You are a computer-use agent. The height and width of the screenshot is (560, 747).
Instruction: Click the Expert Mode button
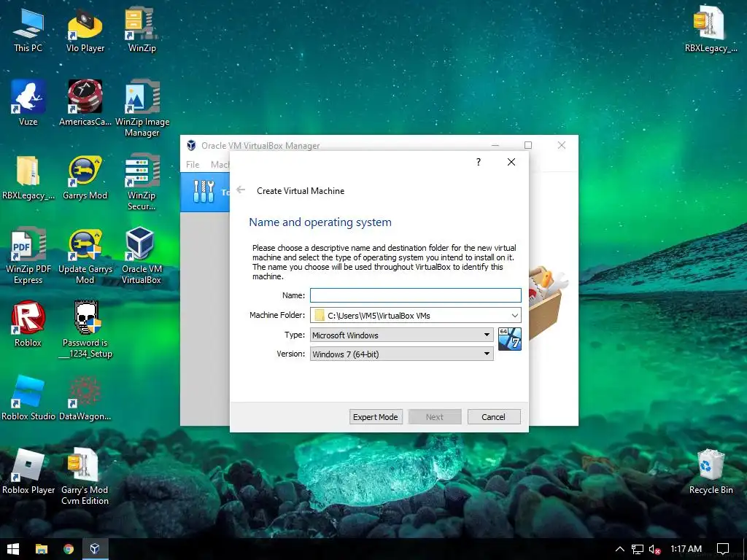(x=376, y=416)
